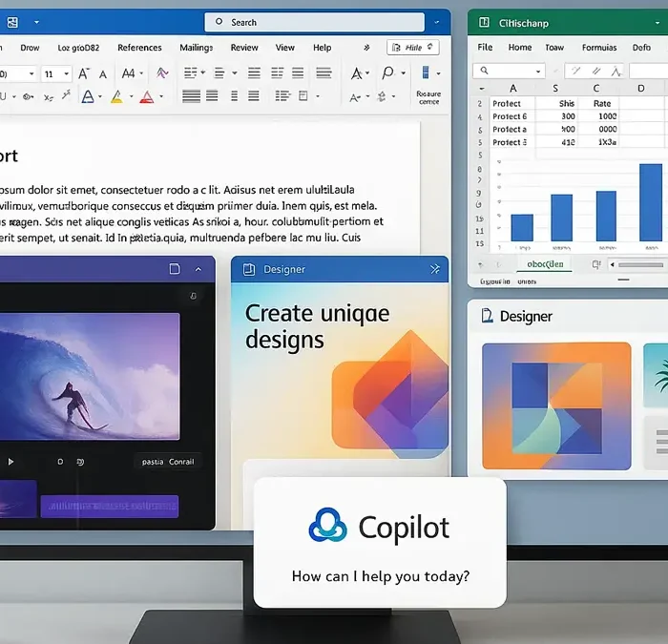668x644 pixels.
Task: Expand more Word tabs with the double chevron
Action: (x=366, y=48)
